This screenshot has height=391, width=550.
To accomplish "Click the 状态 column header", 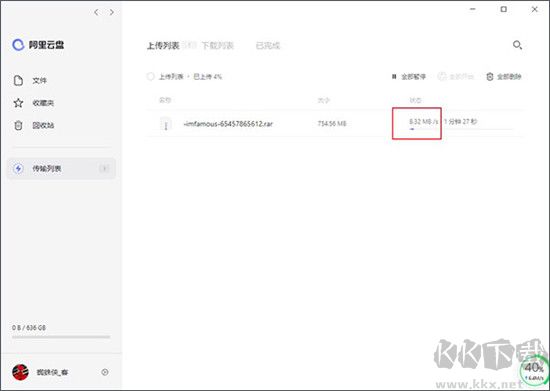I will click(415, 100).
